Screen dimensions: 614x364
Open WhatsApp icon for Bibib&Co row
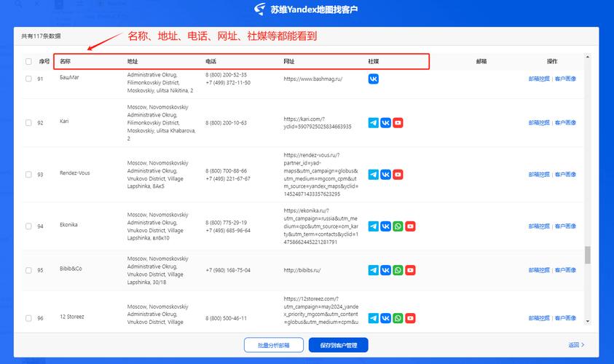(x=398, y=270)
